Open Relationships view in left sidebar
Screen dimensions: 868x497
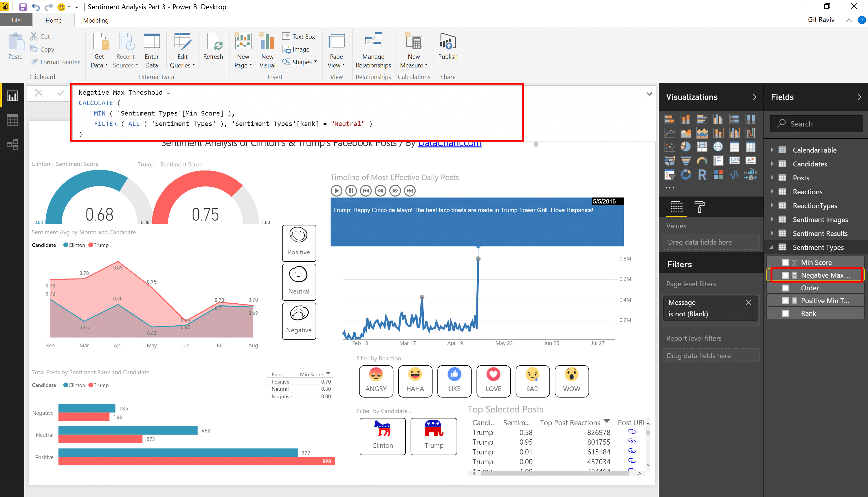pos(12,145)
